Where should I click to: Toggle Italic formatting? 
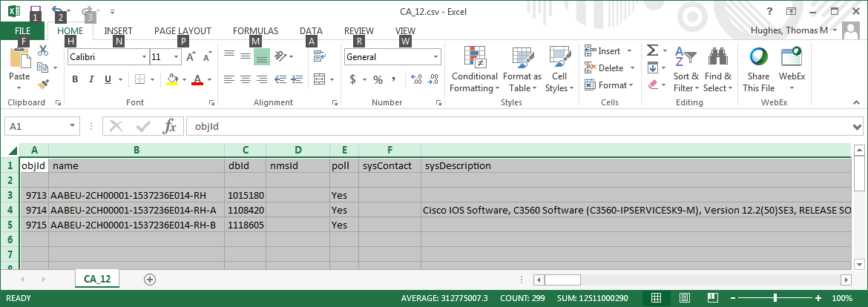click(x=91, y=79)
